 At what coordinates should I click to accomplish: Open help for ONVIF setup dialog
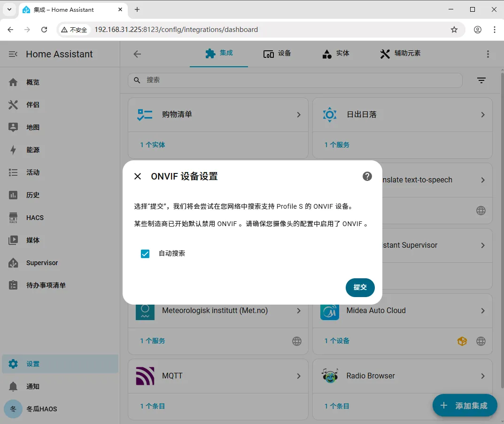[367, 176]
